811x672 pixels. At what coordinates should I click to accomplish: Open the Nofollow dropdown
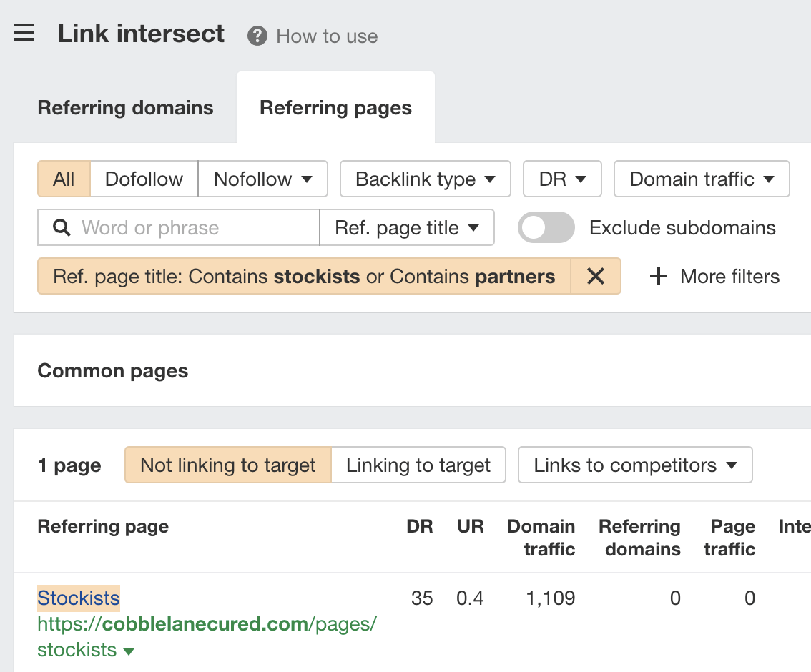262,179
